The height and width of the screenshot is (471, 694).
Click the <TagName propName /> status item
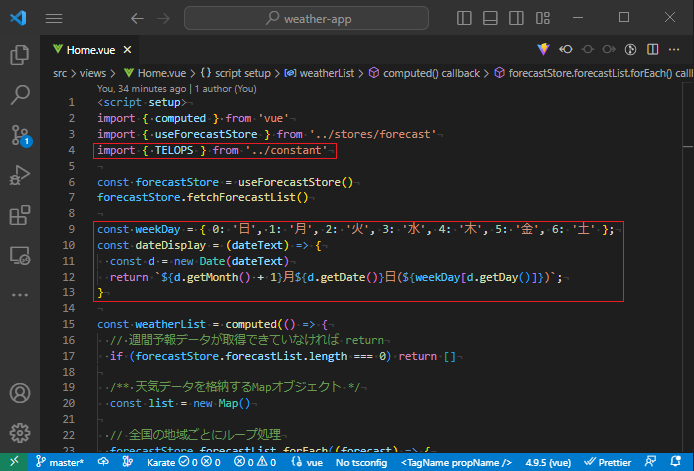click(456, 463)
